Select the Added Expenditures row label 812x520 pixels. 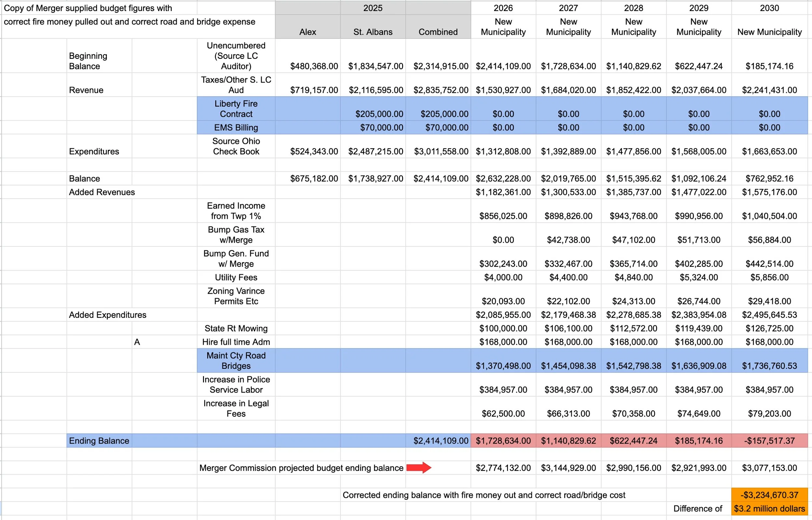pyautogui.click(x=107, y=315)
